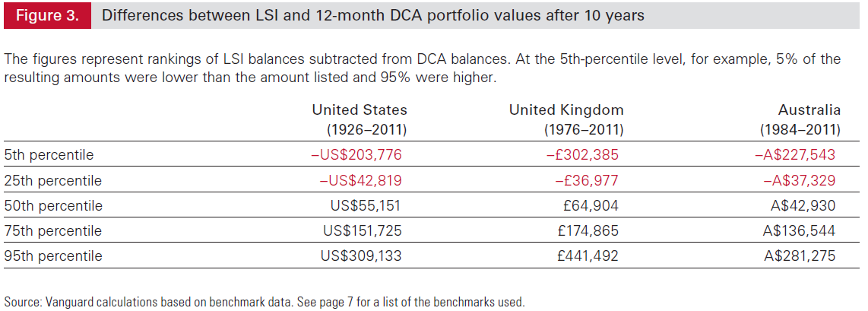Select the 25th percentile row label
The width and height of the screenshot is (868, 311).
52,181
